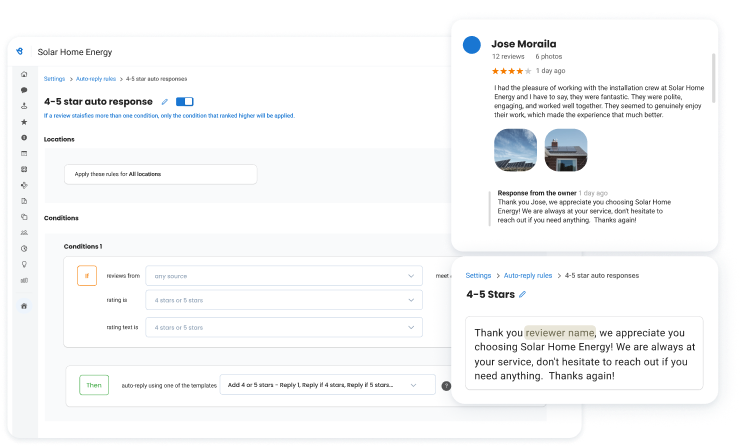Open the chat bubble messages icon in sidebar
742x447 pixels.
coord(24,90)
